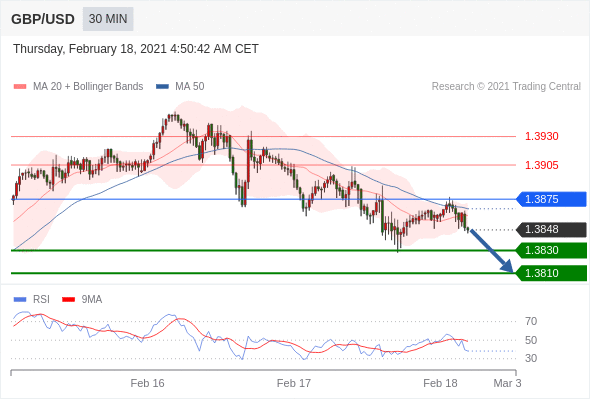Click the RSI legend label
Viewport: 590px width, 400px height.
pos(41,300)
